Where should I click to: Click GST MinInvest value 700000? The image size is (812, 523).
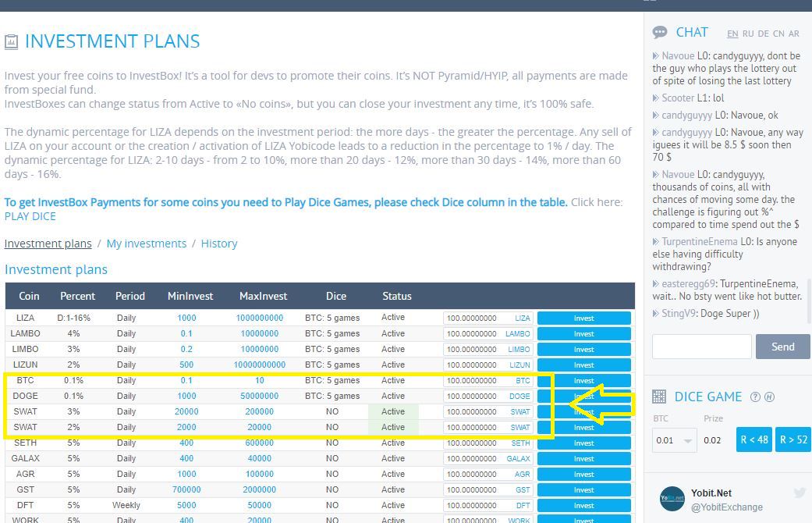click(x=186, y=489)
